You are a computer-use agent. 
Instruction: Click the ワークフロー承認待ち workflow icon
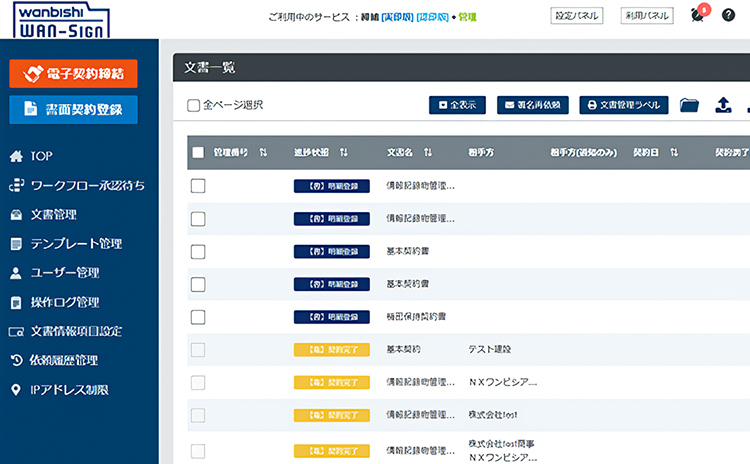coord(15,185)
